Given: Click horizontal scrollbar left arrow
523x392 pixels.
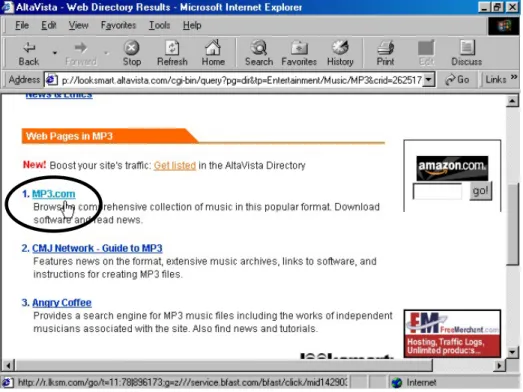Looking at the screenshot, I should pyautogui.click(x=8, y=365).
